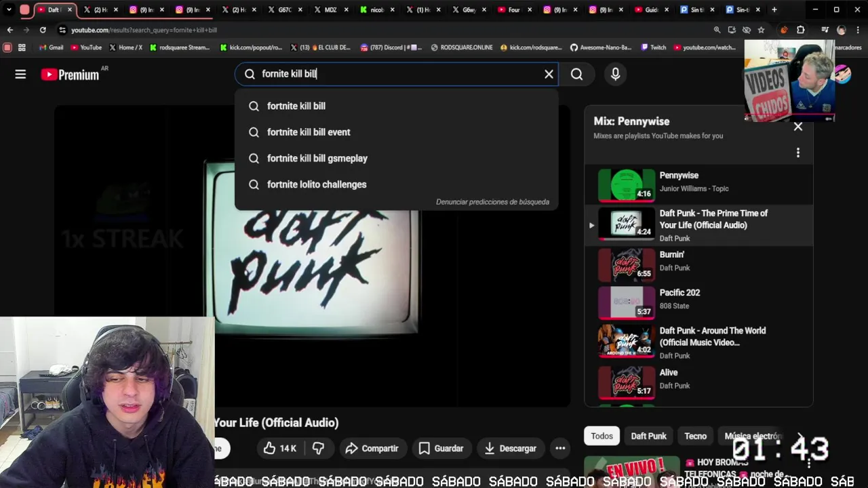
Task: Open the browser profile avatar
Action: [842, 30]
